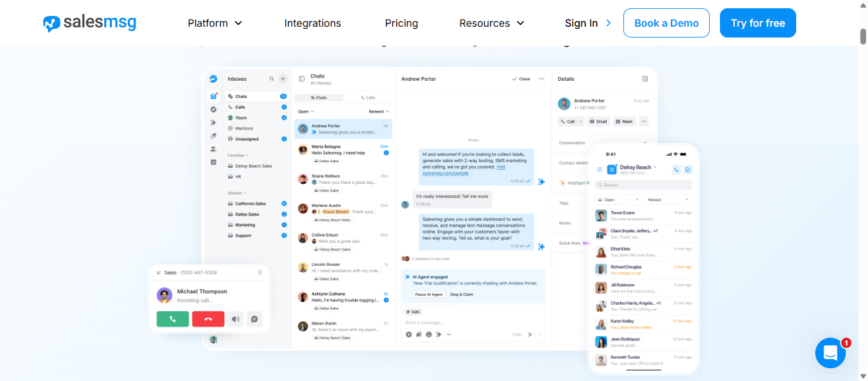Select Yours in the Inboxes sidebar
Image resolution: width=868 pixels, height=381 pixels.
point(257,118)
